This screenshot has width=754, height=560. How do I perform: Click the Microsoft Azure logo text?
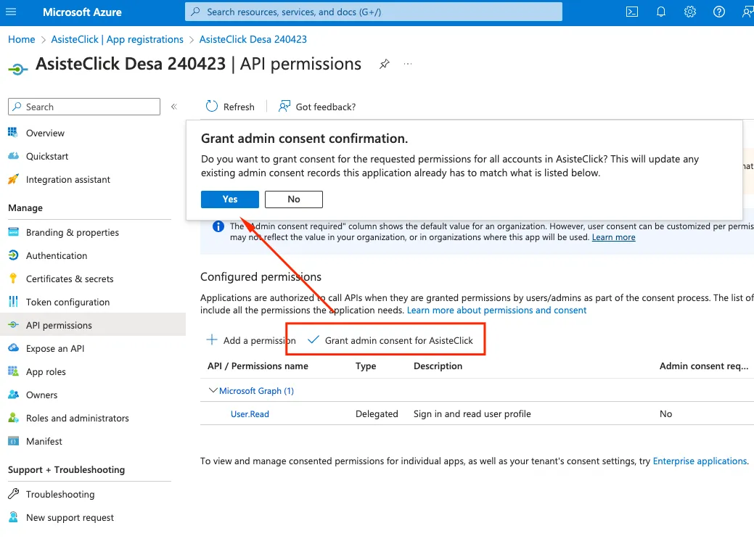coord(82,12)
